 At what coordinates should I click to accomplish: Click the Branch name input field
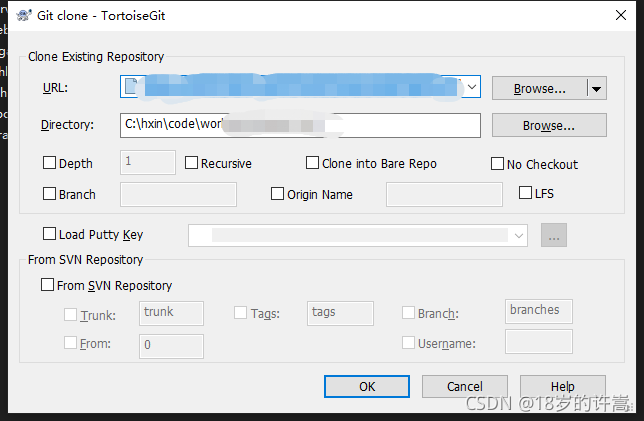[x=178, y=194]
